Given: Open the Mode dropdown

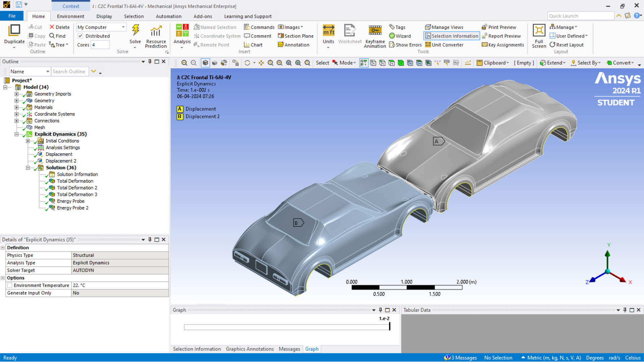Looking at the screenshot, I should click(x=344, y=63).
